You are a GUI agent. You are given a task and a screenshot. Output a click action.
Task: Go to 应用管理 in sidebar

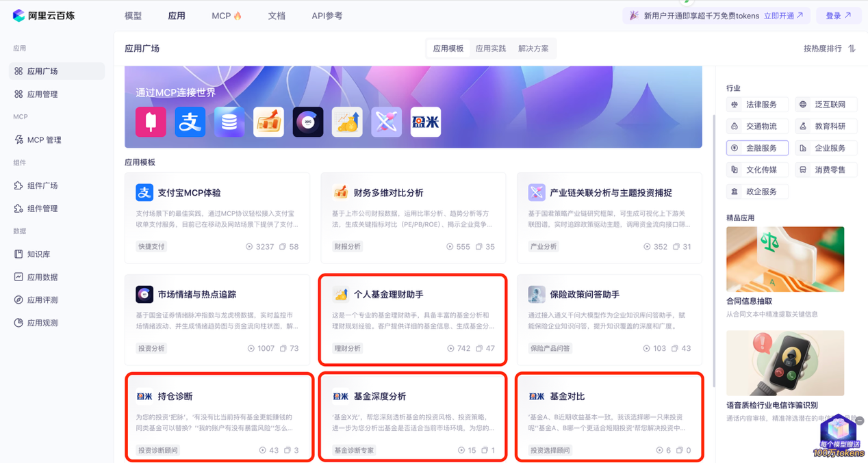42,94
